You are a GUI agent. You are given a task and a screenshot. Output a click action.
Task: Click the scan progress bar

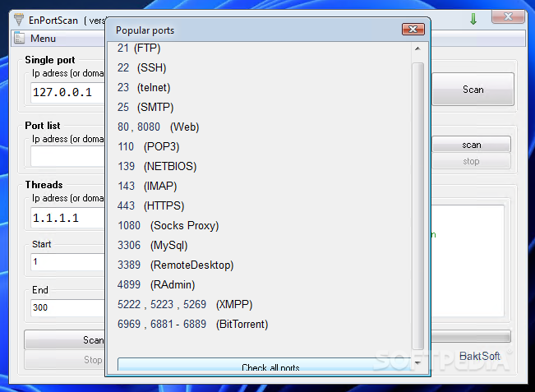[471, 336]
